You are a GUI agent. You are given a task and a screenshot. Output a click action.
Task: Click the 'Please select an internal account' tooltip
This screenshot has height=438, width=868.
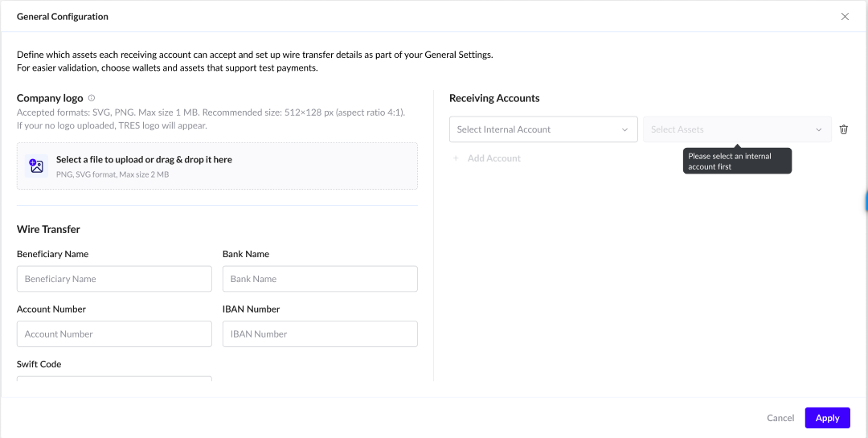[737, 162]
